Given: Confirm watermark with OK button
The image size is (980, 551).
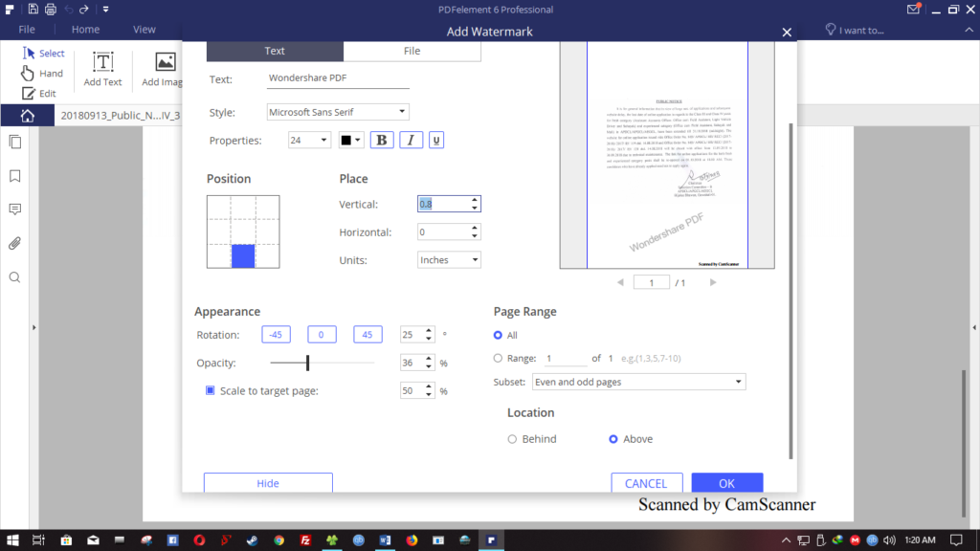Looking at the screenshot, I should pos(727,483).
